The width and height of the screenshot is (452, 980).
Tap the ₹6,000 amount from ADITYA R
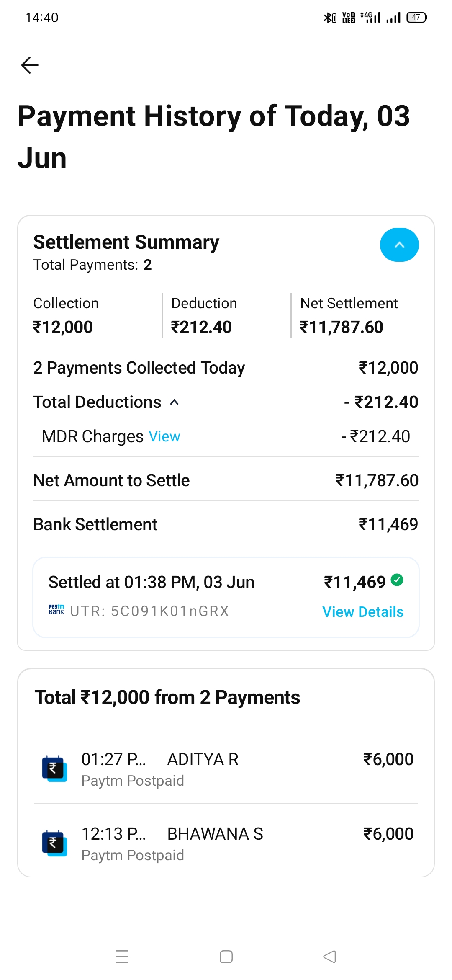coord(388,760)
